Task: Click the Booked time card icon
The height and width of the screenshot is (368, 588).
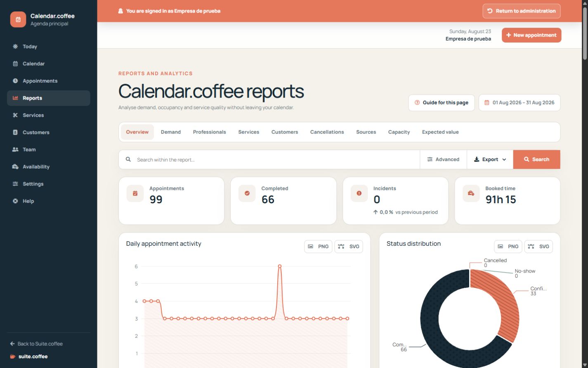Action: point(471,193)
